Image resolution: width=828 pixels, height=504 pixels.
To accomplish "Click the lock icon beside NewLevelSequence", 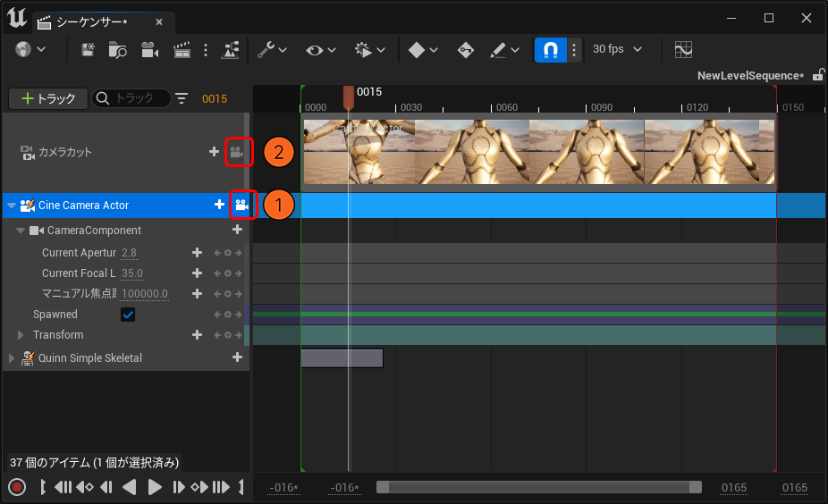I will [817, 76].
